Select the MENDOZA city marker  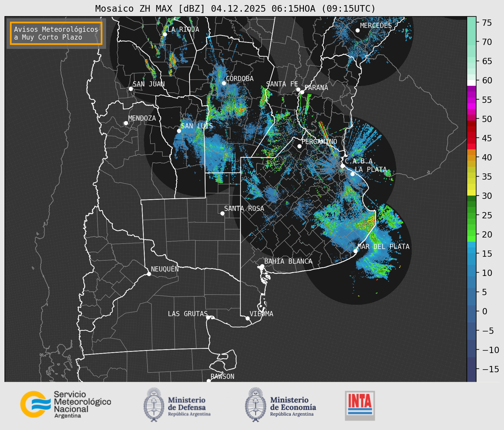(x=126, y=123)
